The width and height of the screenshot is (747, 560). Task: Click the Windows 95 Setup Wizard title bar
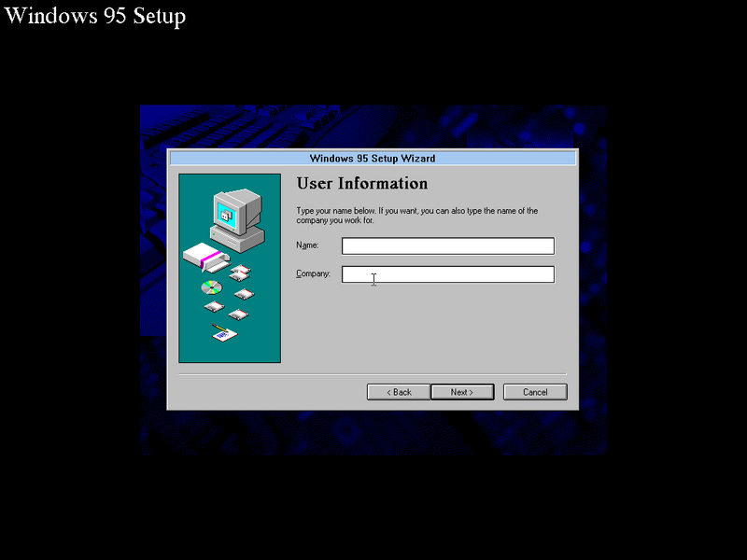point(373,158)
